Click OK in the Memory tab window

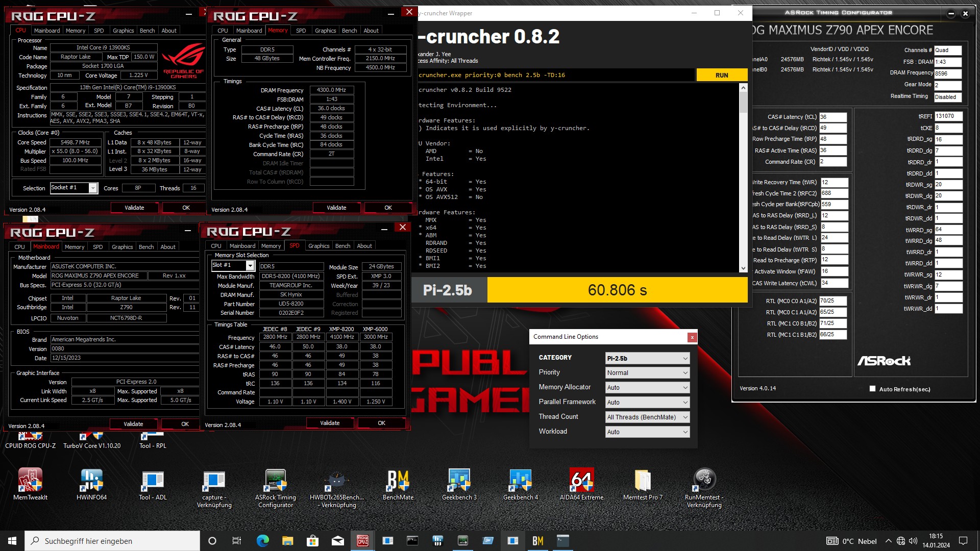(388, 208)
